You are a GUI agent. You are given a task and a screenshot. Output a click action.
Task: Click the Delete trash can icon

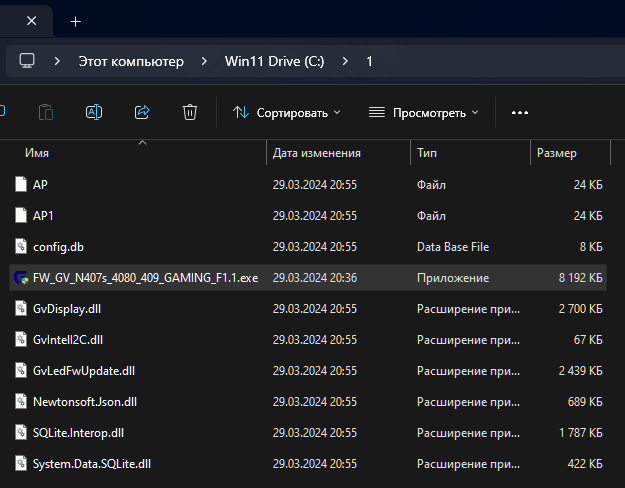[x=190, y=112]
